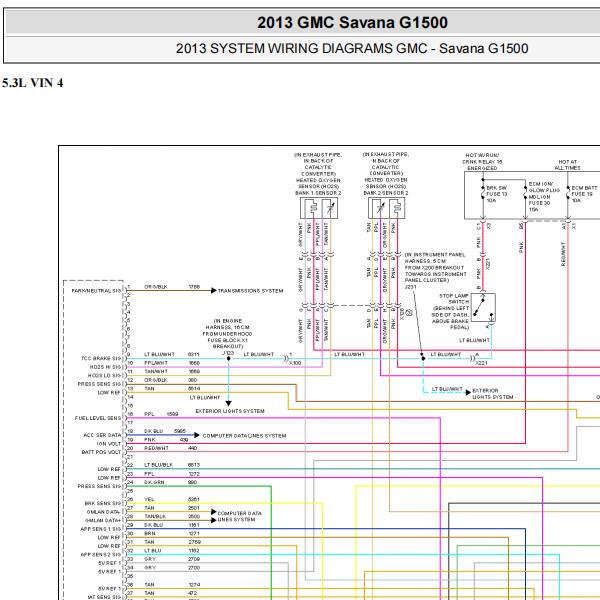Click the 'BANK 1 SENSOR 2' label
The height and width of the screenshot is (600, 600).
(x=318, y=193)
